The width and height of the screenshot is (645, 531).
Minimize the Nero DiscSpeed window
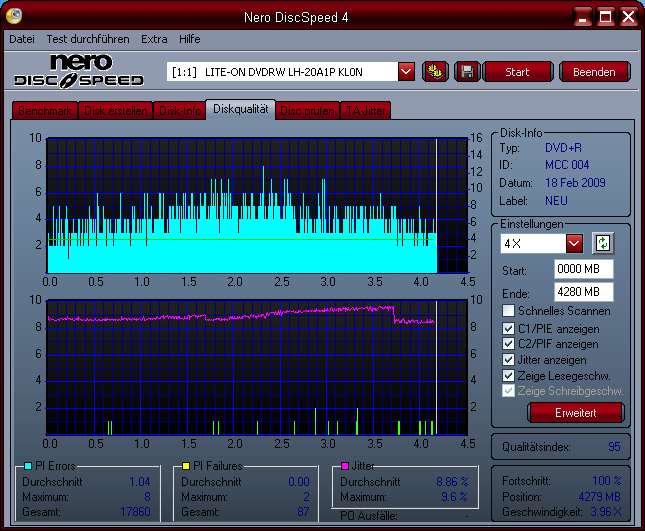click(x=582, y=17)
